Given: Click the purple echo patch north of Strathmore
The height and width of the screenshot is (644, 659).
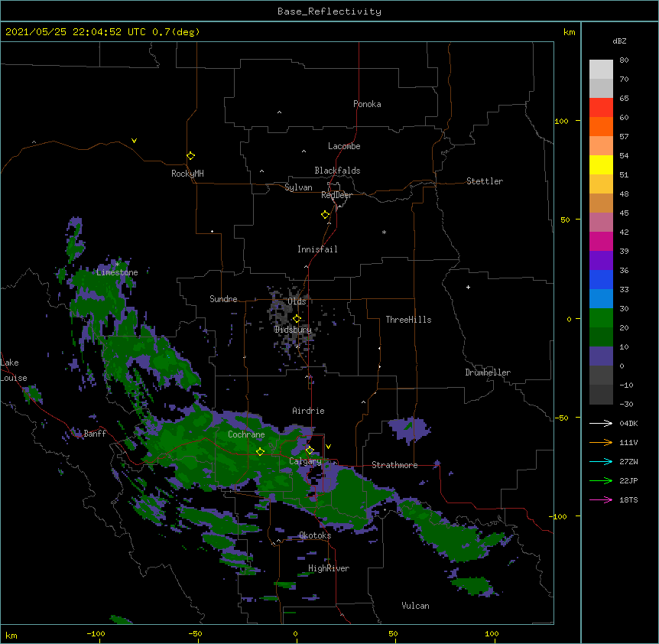Looking at the screenshot, I should coord(409,430).
